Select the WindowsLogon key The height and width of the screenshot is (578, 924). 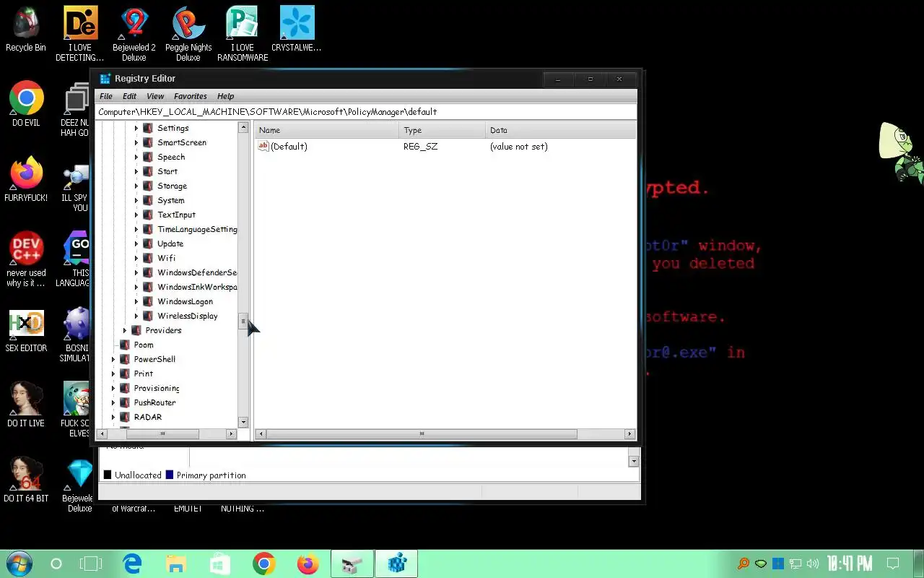click(x=185, y=301)
